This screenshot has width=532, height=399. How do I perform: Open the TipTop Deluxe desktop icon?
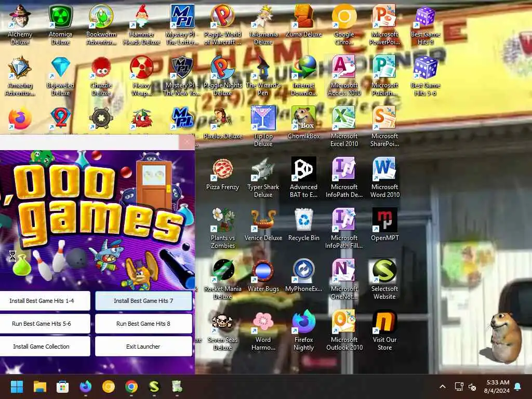click(263, 126)
